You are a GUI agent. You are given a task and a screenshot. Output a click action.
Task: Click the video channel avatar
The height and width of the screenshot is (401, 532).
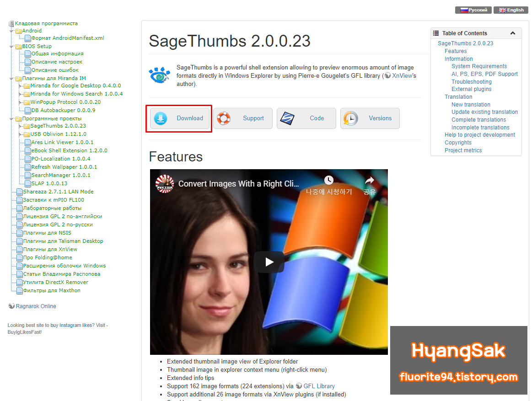(165, 183)
